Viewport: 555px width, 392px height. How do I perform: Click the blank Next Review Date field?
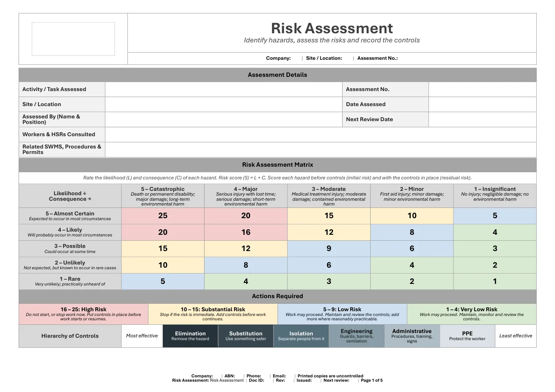pyautogui.click(x=482, y=120)
